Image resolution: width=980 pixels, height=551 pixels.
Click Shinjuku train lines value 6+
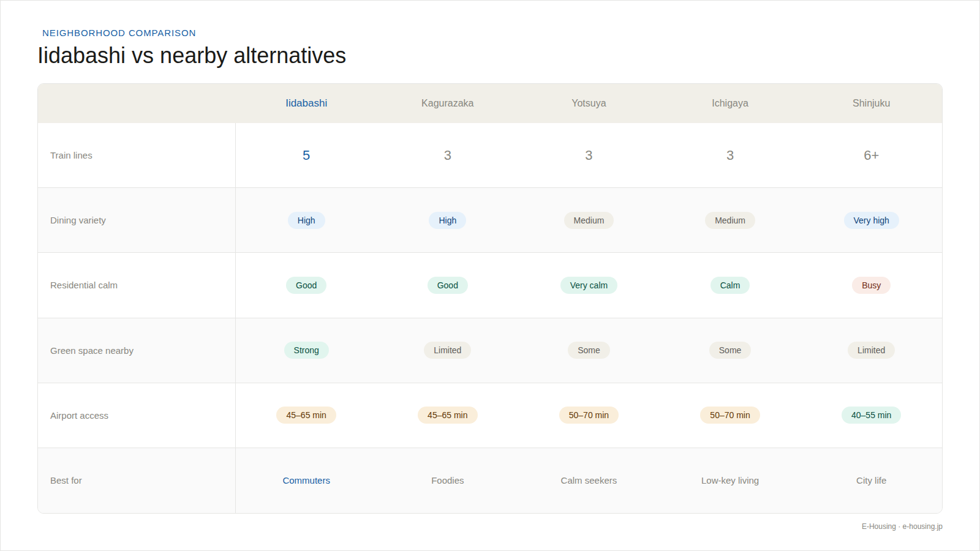pyautogui.click(x=871, y=156)
